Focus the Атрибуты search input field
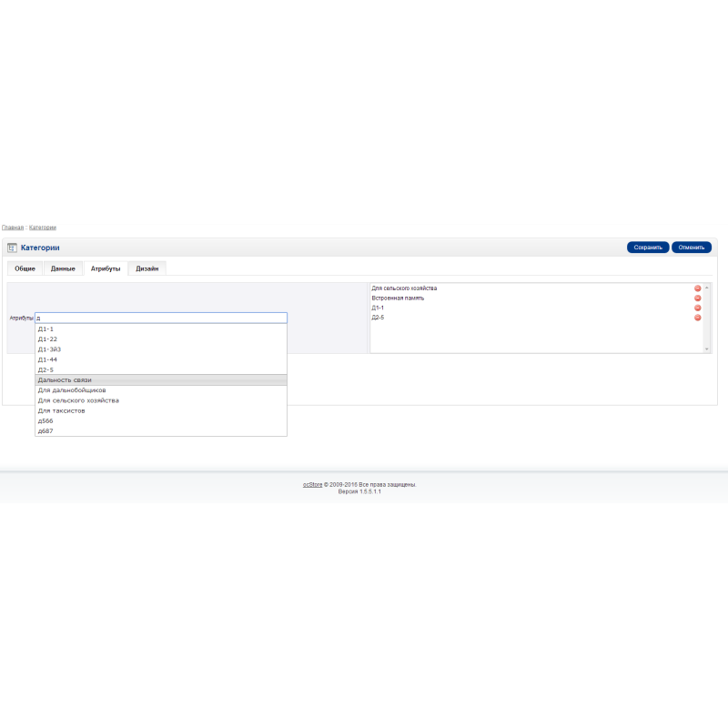Image resolution: width=728 pixels, height=728 pixels. [x=161, y=318]
